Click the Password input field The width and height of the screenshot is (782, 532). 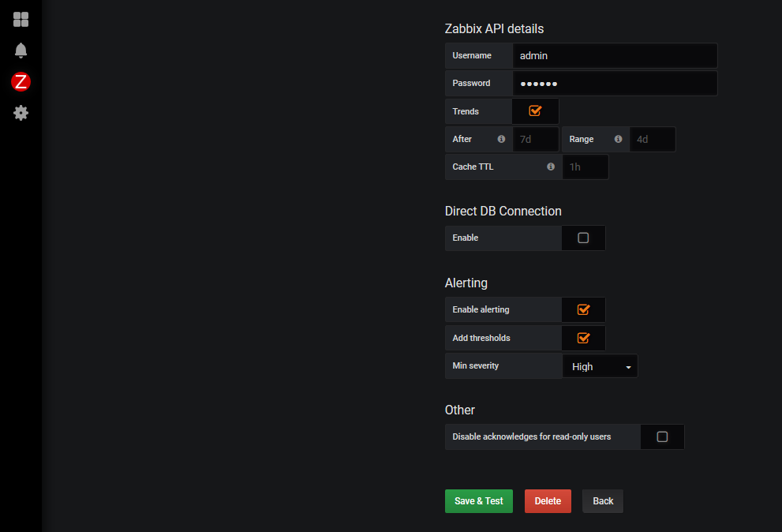coord(615,84)
